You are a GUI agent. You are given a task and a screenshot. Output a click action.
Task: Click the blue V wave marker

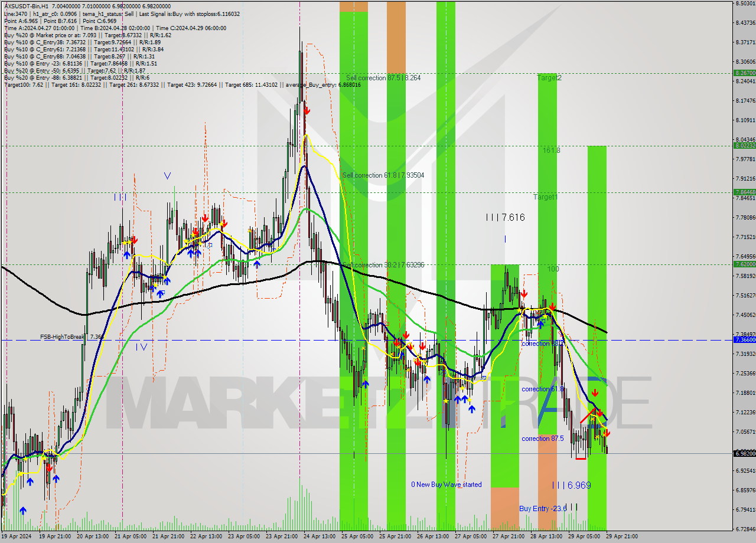pos(168,175)
